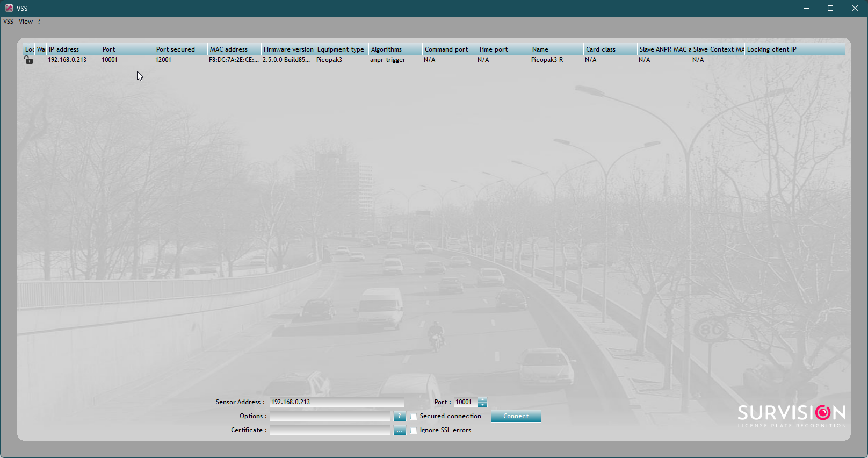Image resolution: width=868 pixels, height=458 pixels.
Task: Click the Equipment type column header
Action: point(342,49)
